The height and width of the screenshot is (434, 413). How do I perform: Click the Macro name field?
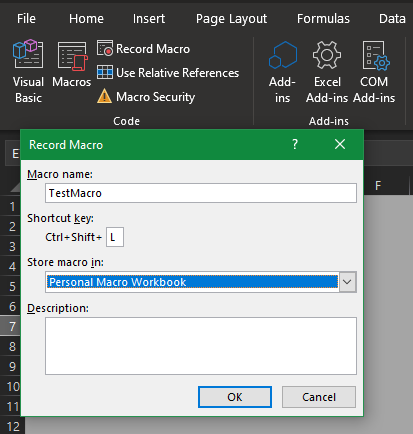(201, 193)
